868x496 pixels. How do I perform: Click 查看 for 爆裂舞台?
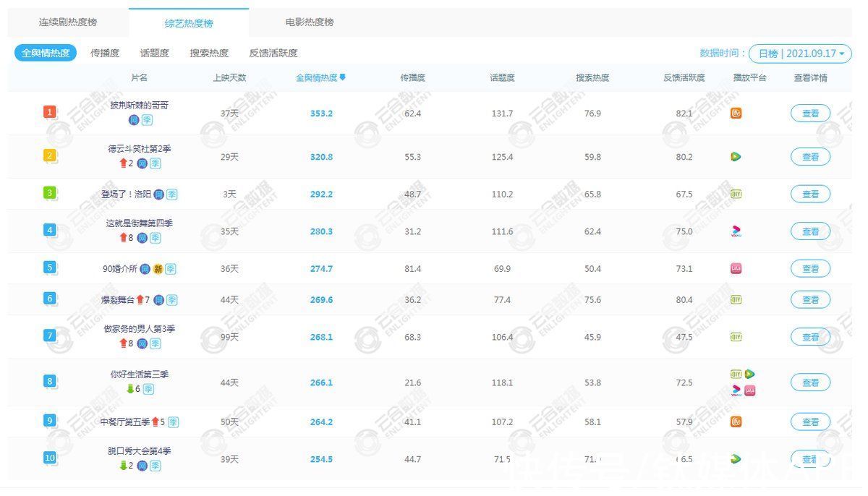coord(810,300)
